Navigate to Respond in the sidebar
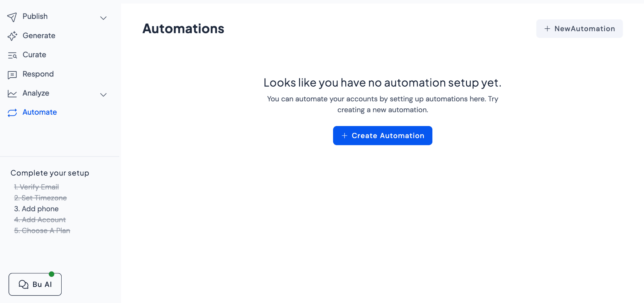The image size is (644, 303). pos(38,74)
